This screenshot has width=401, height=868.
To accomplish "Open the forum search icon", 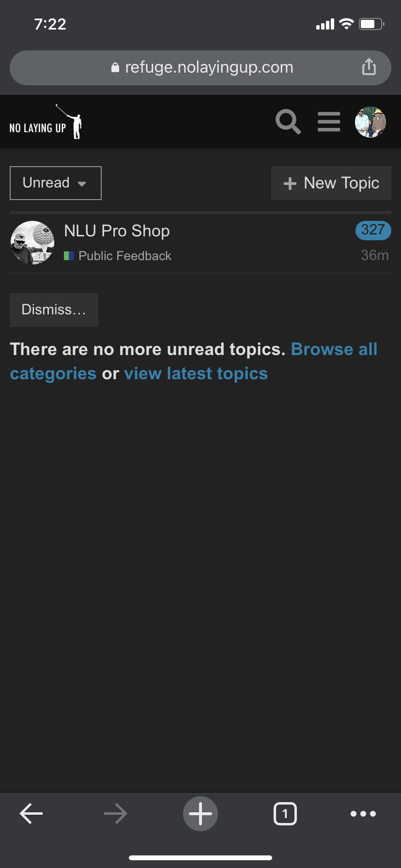I will pyautogui.click(x=288, y=122).
